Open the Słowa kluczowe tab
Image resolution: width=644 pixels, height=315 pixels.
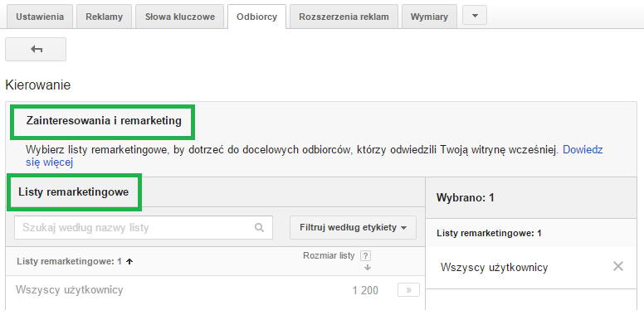pos(179,17)
